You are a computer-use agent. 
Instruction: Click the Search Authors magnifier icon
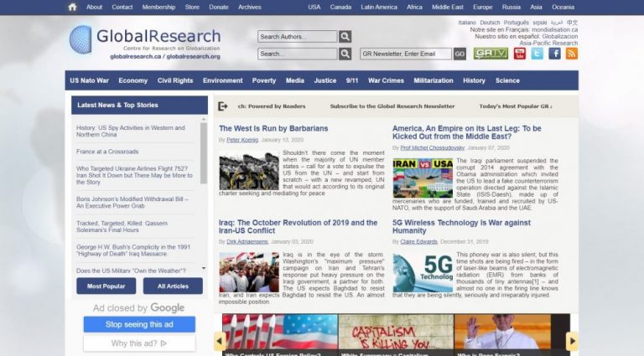pos(345,37)
